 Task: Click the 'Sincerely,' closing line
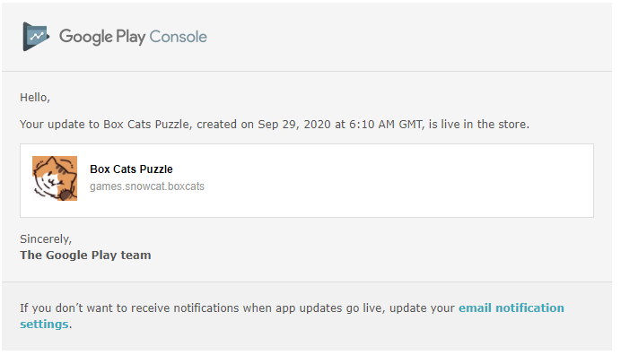pos(46,239)
